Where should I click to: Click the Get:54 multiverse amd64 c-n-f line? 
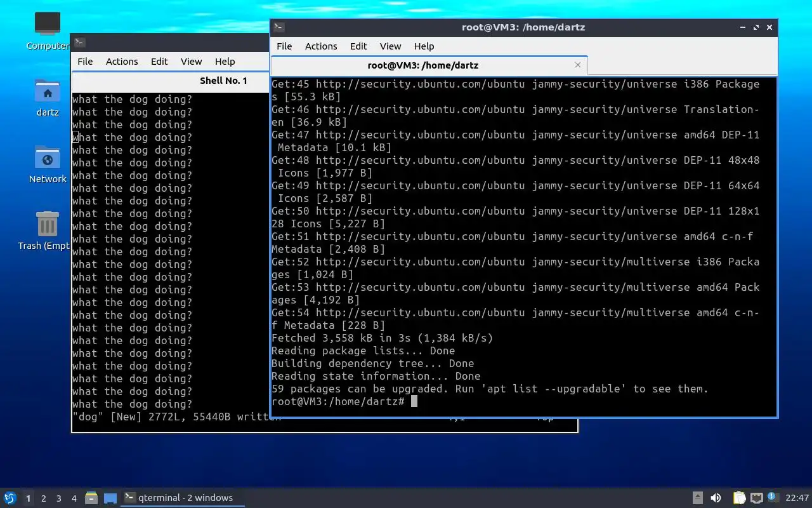point(515,319)
